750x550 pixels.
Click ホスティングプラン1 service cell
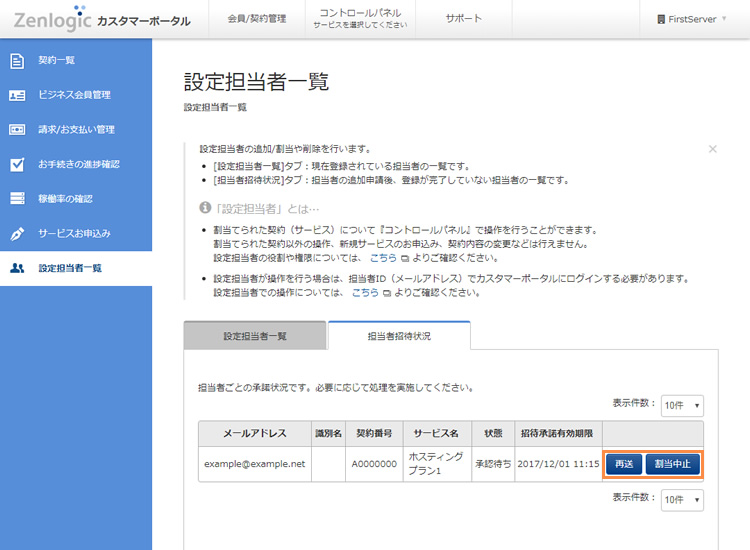coord(437,464)
